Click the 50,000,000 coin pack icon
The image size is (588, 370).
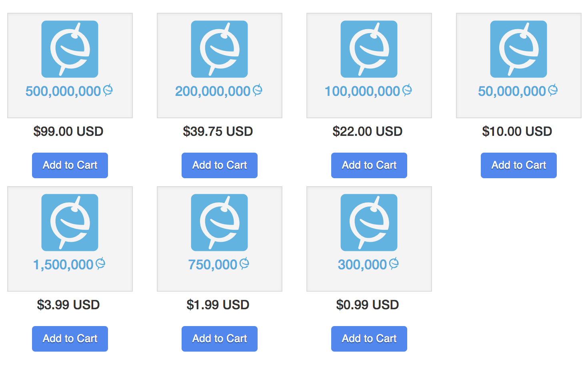click(519, 49)
